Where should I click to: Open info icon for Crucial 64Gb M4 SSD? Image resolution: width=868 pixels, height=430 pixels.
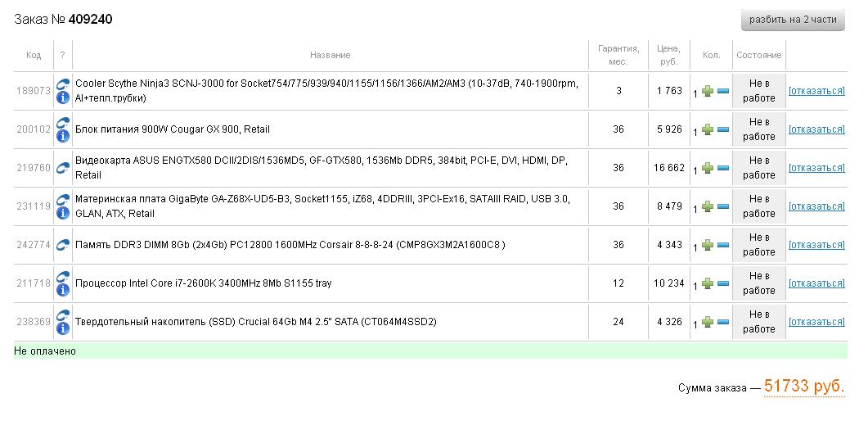tap(63, 328)
